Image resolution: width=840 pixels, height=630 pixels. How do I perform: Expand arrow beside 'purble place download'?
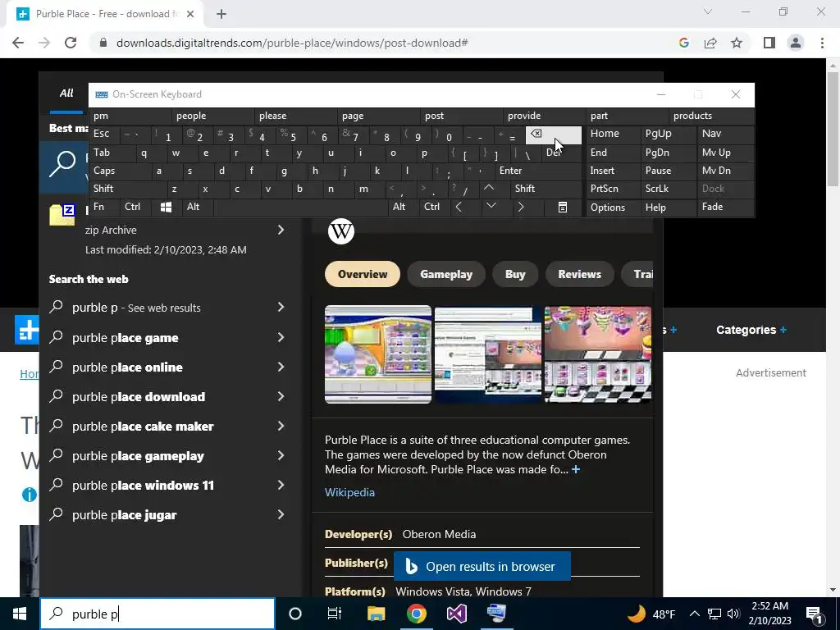(x=281, y=396)
